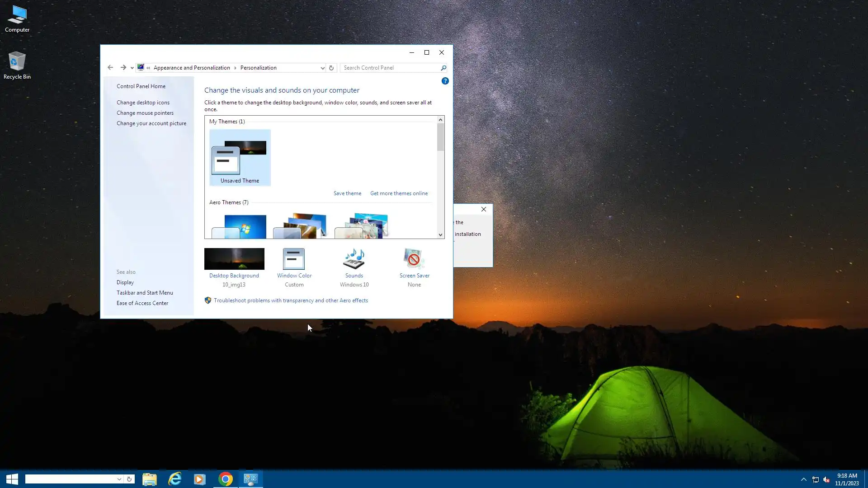Click Appearance and Personalization breadcrumb
The image size is (868, 488).
[192, 68]
